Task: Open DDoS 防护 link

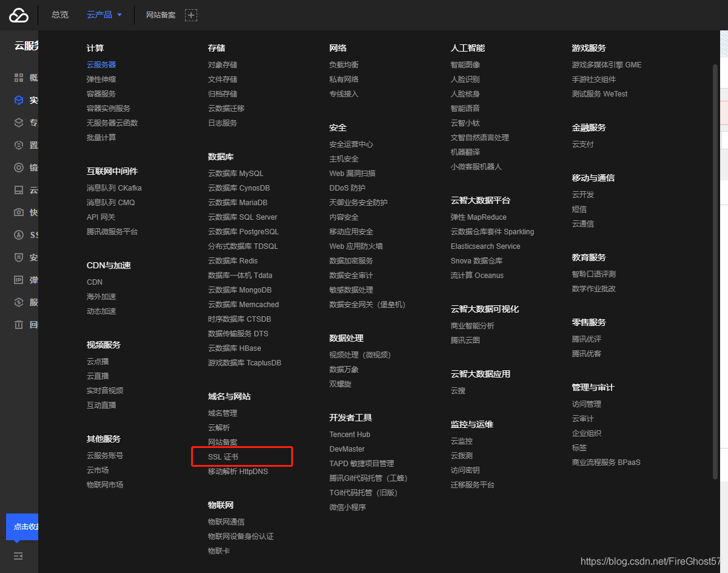Action: 348,188
